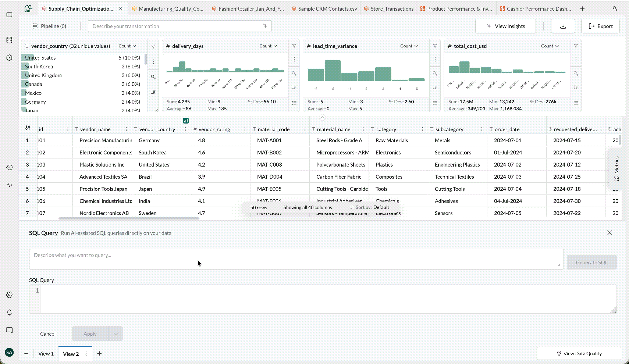Screen dimensions: 629x364
Task: Open the filter icon for delivery_days
Action: [x=294, y=46]
